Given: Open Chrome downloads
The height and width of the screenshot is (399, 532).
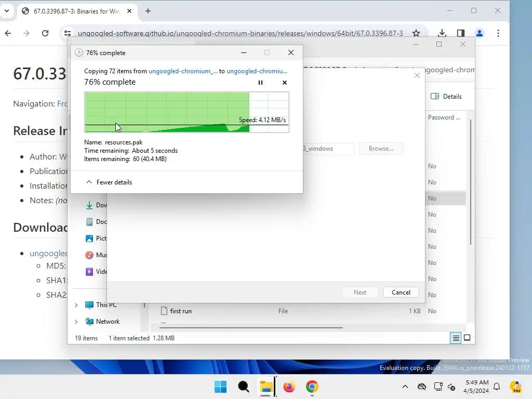Looking at the screenshot, I should click(442, 33).
